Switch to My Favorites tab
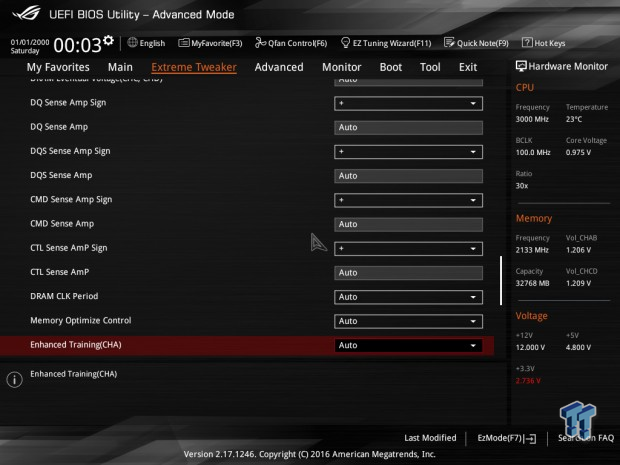 pos(58,67)
